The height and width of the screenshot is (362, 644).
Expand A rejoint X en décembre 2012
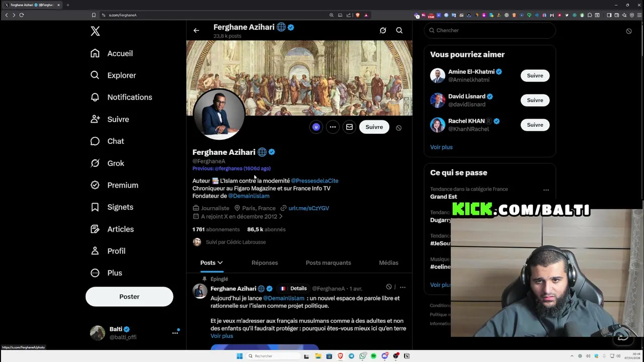coord(239,217)
